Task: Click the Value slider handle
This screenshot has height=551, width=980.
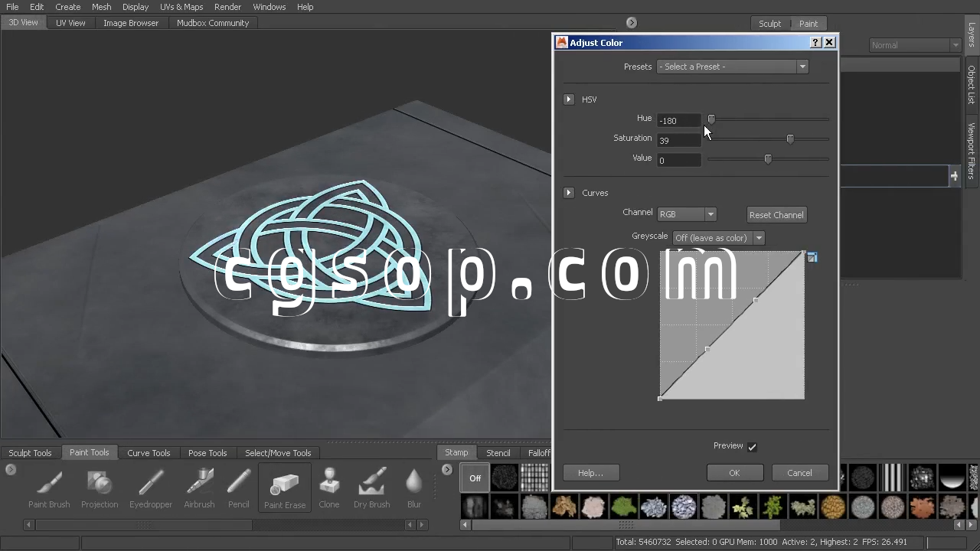Action: pos(768,158)
